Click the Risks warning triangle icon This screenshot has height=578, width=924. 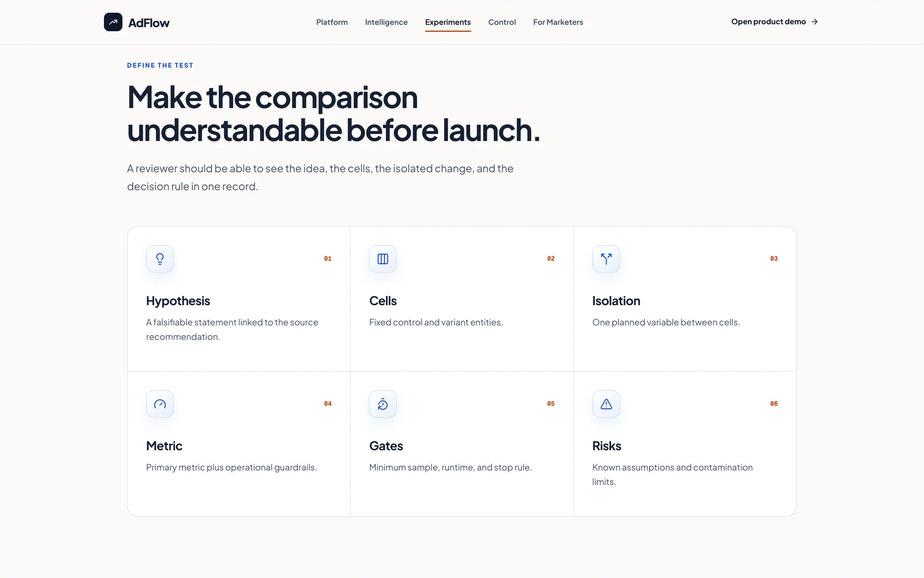click(606, 404)
